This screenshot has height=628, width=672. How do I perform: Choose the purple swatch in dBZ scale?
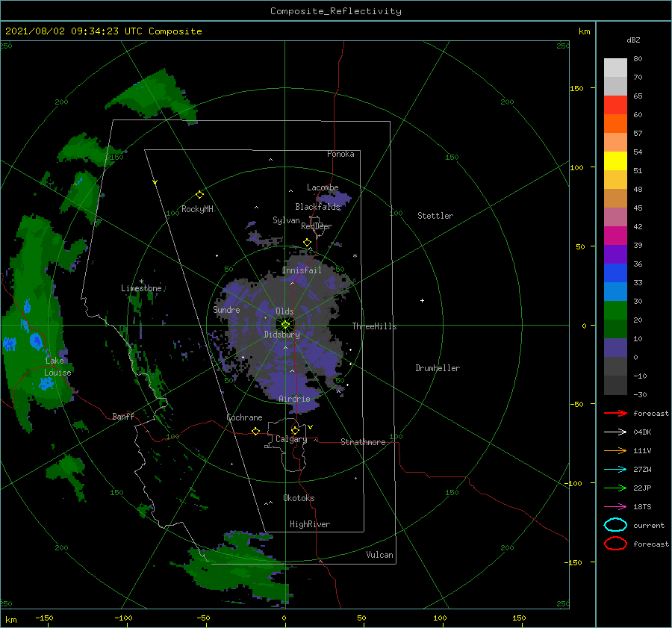pyautogui.click(x=615, y=254)
